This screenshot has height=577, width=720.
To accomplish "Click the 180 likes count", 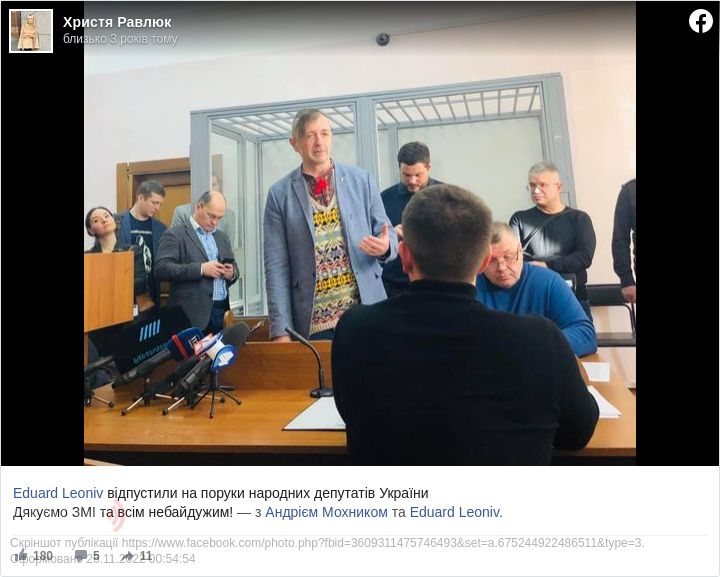I will coord(43,555).
